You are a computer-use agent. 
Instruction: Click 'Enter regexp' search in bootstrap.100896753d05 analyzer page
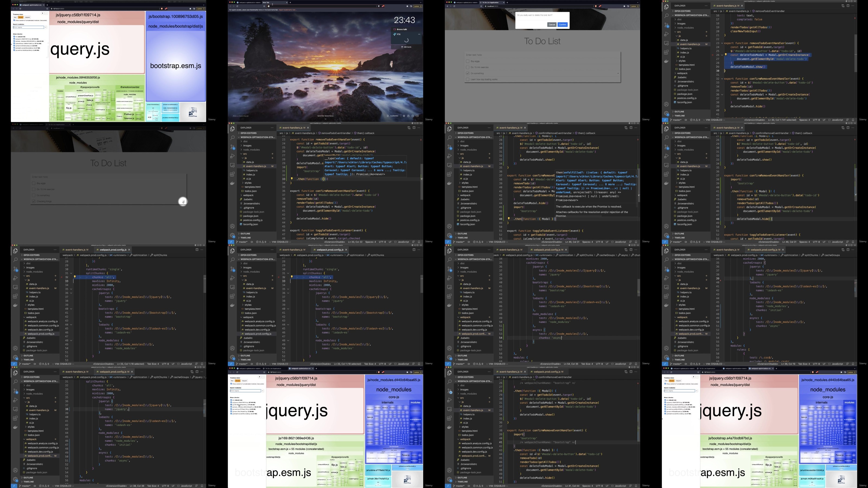click(x=28, y=27)
